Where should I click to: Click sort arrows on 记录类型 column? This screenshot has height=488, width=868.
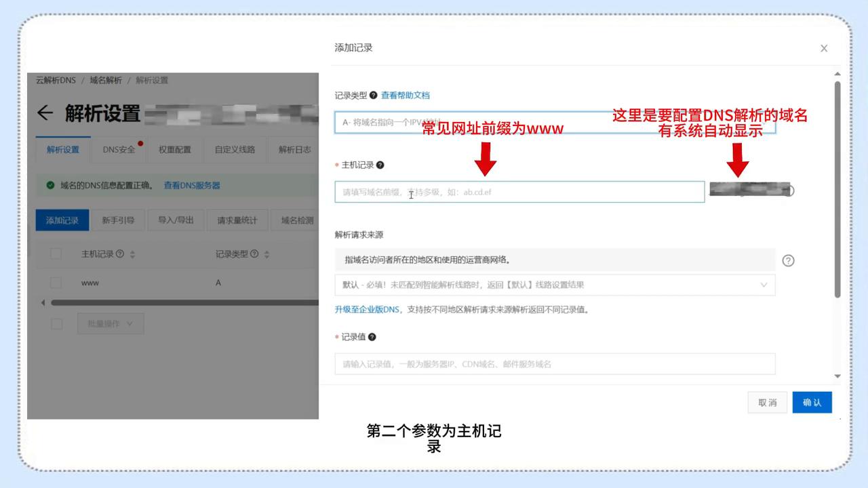tap(266, 253)
